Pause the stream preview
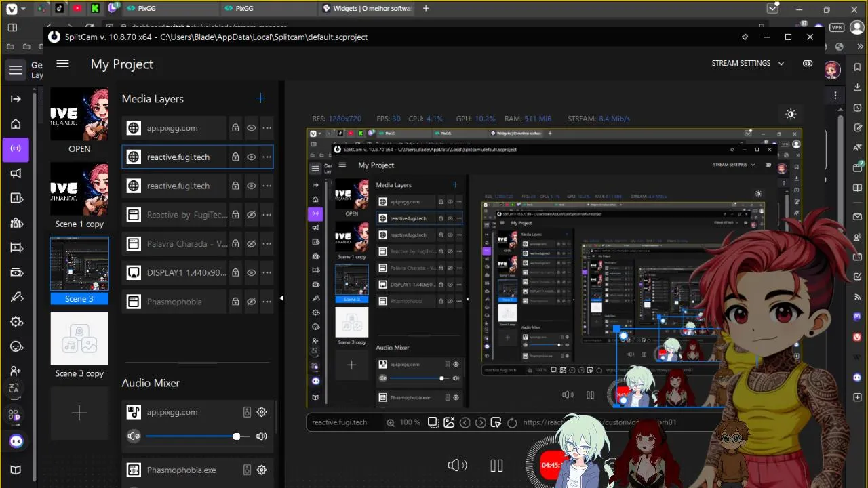The height and width of the screenshot is (488, 868). coord(496,465)
